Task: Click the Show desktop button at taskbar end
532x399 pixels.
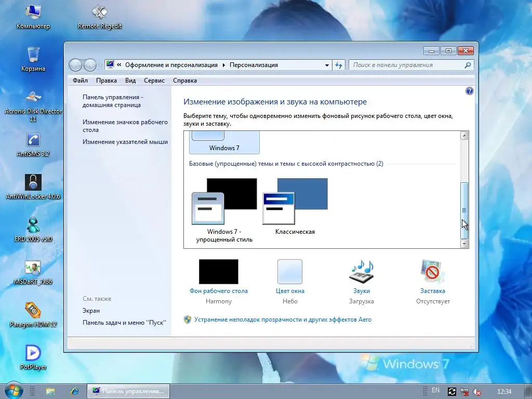Action: [x=528, y=391]
